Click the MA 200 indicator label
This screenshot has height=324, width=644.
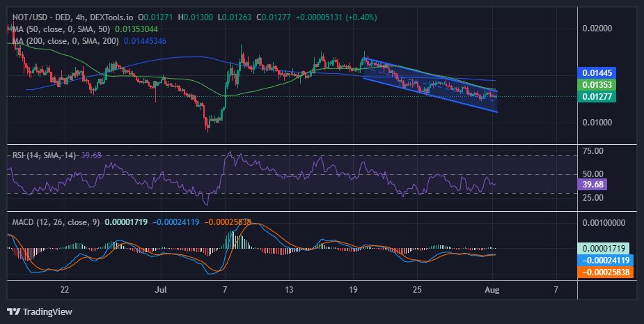[x=65, y=41]
